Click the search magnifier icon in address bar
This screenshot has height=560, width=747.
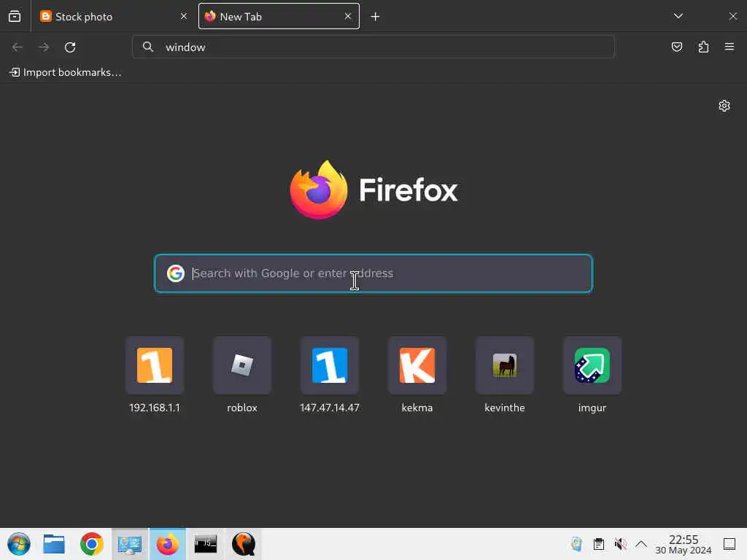148,47
